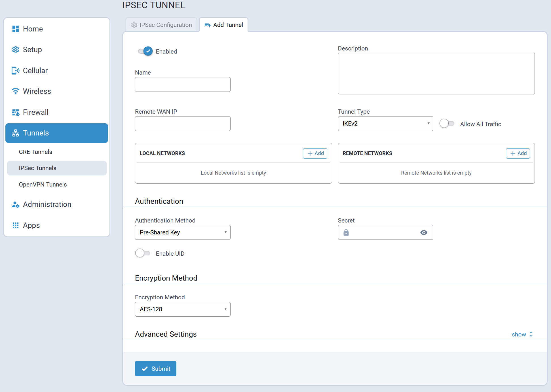Enable the Allow All Traffic switch
The width and height of the screenshot is (551, 392).
coord(447,124)
